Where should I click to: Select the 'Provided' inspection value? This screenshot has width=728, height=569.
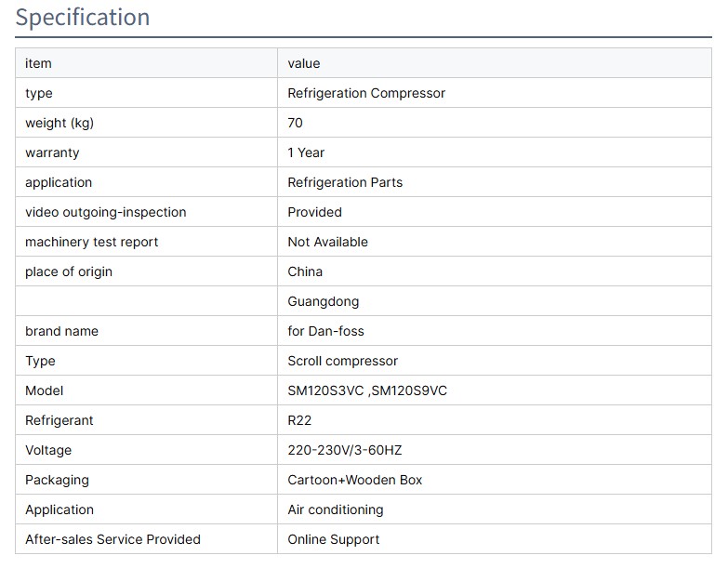click(314, 212)
